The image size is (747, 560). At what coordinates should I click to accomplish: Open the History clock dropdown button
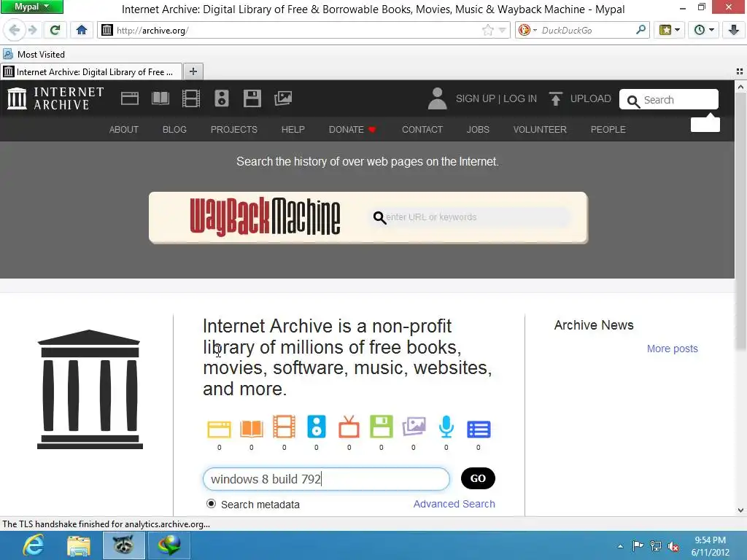[704, 31]
